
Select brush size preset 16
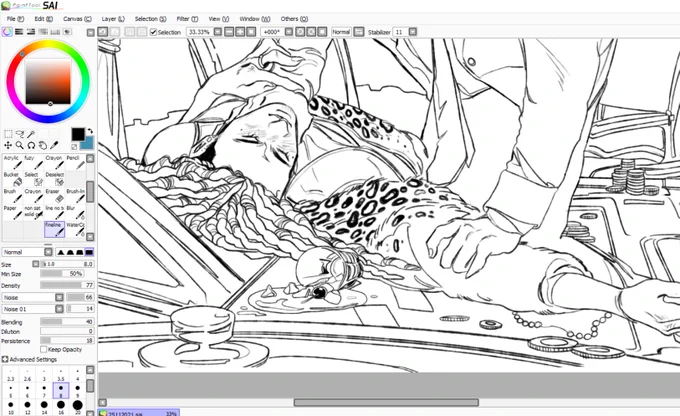tap(61, 406)
